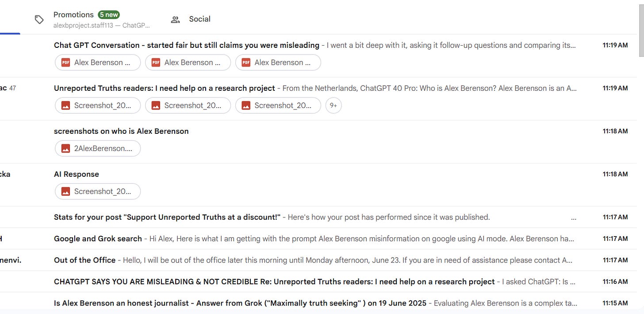The height and width of the screenshot is (314, 644).
Task: Click the Social people icon
Action: pos(176,19)
